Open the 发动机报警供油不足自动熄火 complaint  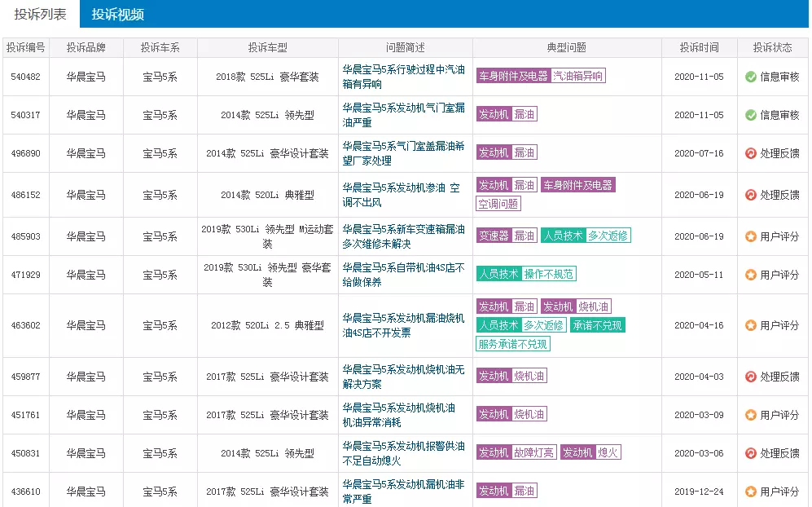click(x=403, y=453)
